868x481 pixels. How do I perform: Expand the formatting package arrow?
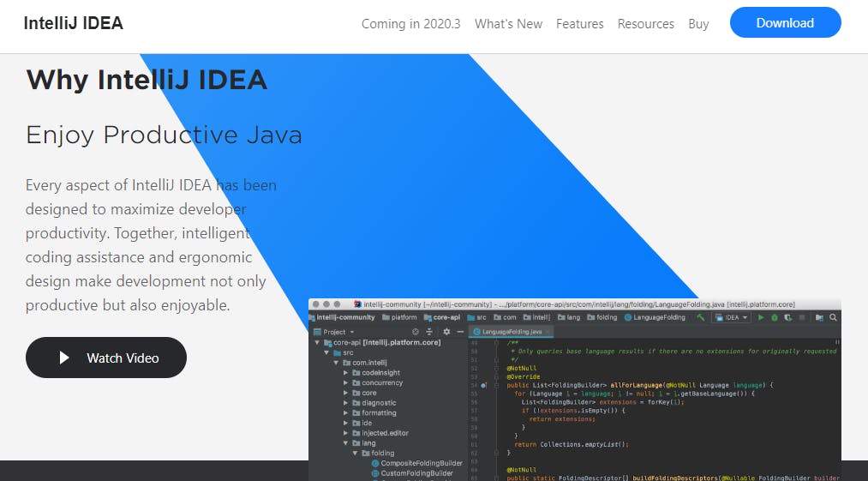pyautogui.click(x=345, y=413)
